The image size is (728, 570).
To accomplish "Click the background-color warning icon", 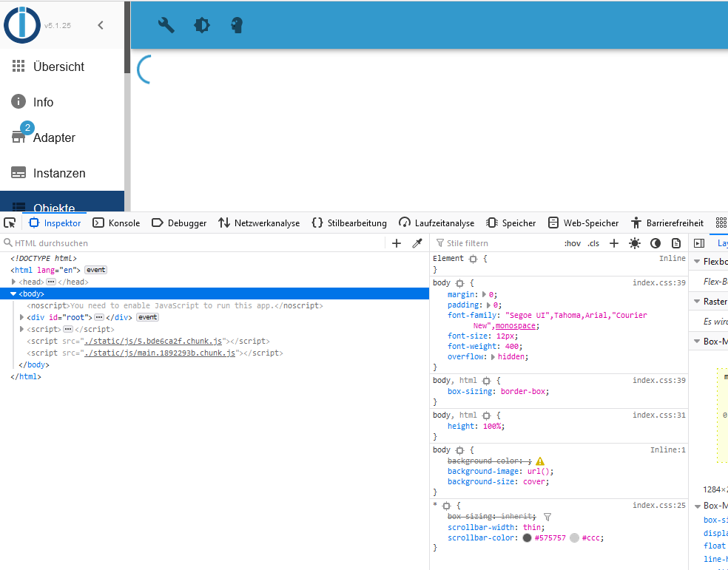I will [540, 461].
